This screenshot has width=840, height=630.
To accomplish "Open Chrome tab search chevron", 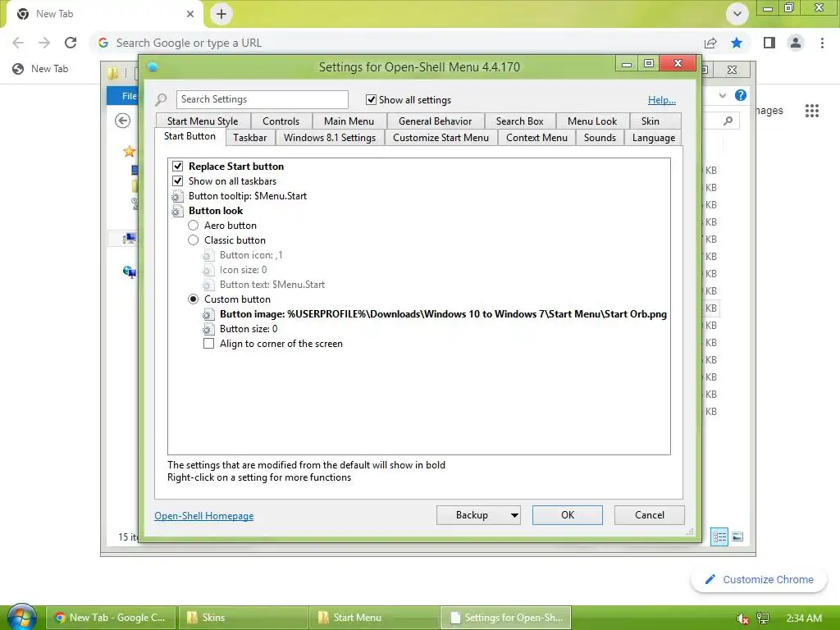I will click(737, 14).
